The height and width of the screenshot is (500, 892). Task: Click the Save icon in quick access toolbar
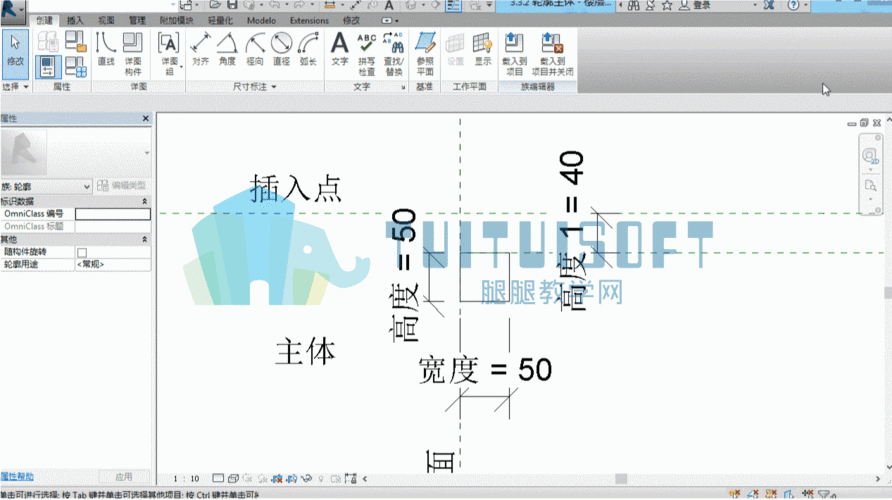tap(232, 5)
